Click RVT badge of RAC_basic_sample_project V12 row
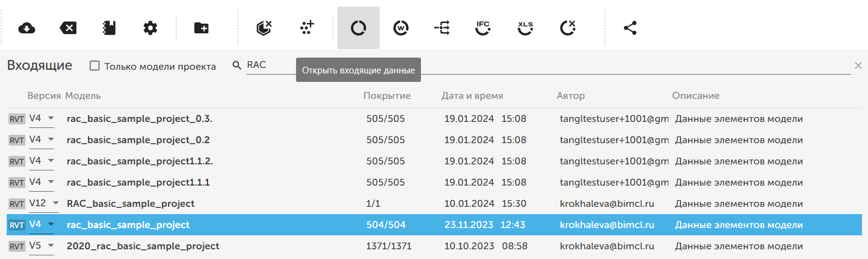 click(x=16, y=204)
